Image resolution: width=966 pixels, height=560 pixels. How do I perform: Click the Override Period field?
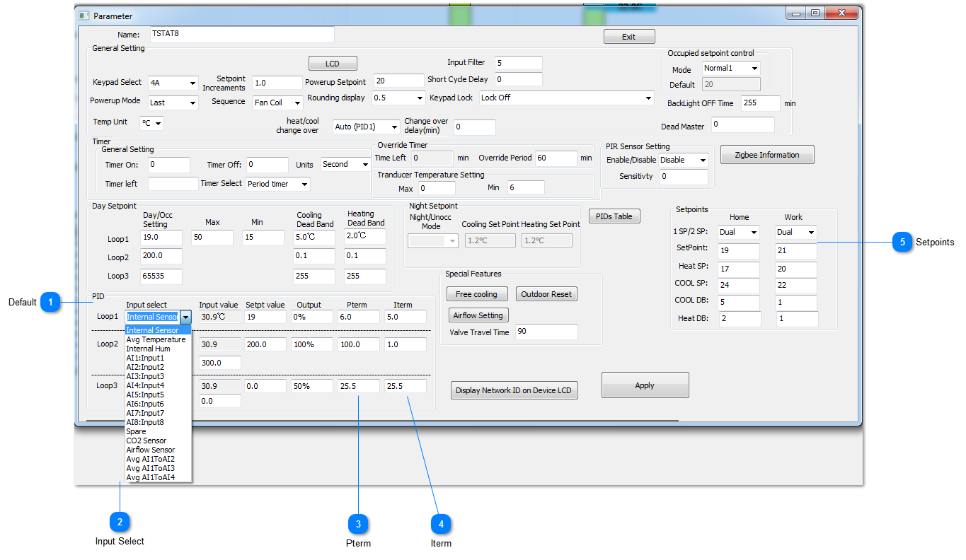click(x=556, y=158)
